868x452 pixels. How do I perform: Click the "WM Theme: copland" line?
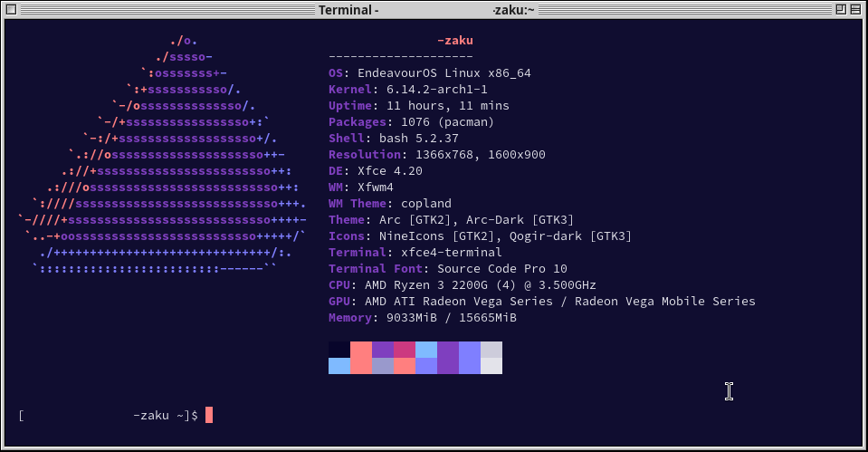pos(390,203)
